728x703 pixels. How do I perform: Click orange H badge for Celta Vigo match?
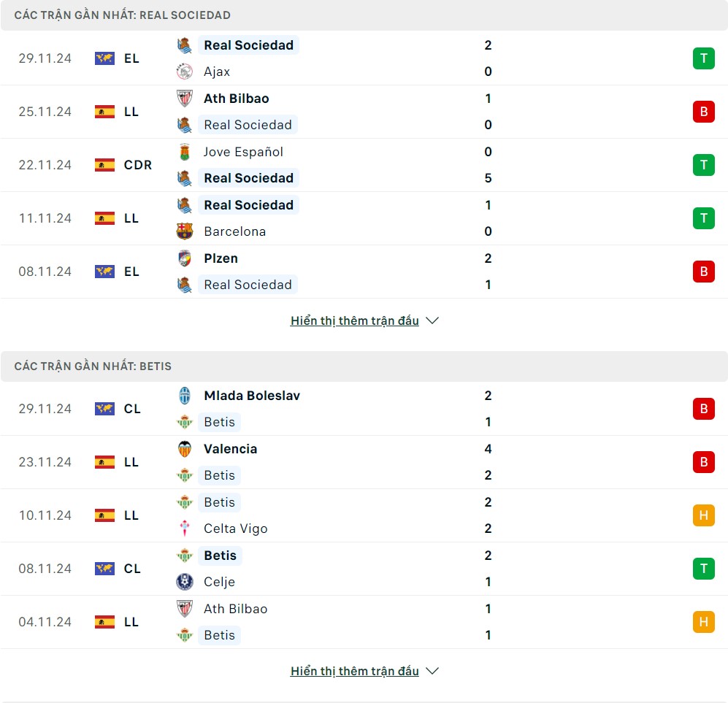coord(703,515)
